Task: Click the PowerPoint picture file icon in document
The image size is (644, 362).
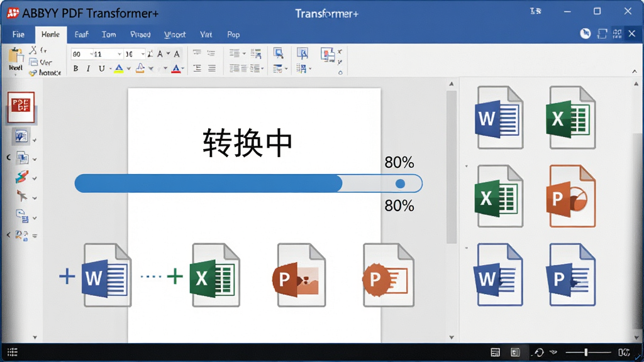Action: tap(299, 275)
